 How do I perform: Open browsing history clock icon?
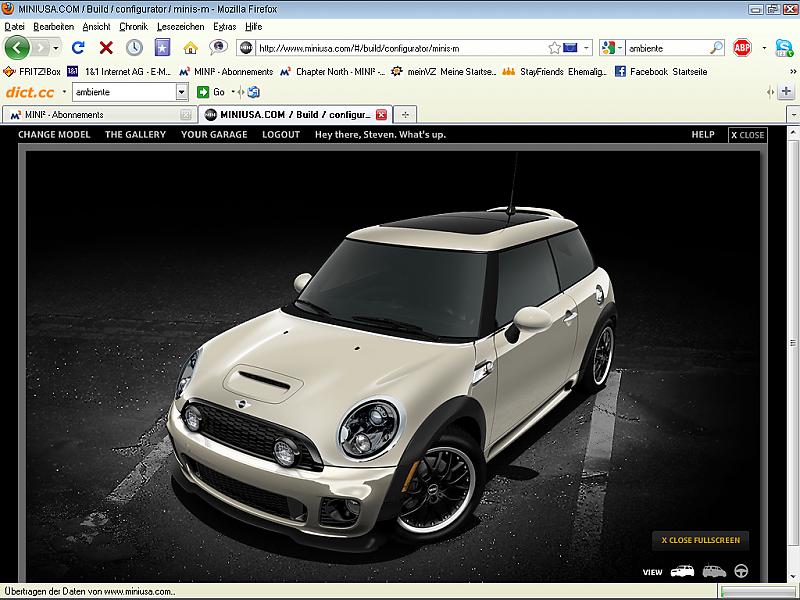point(134,47)
